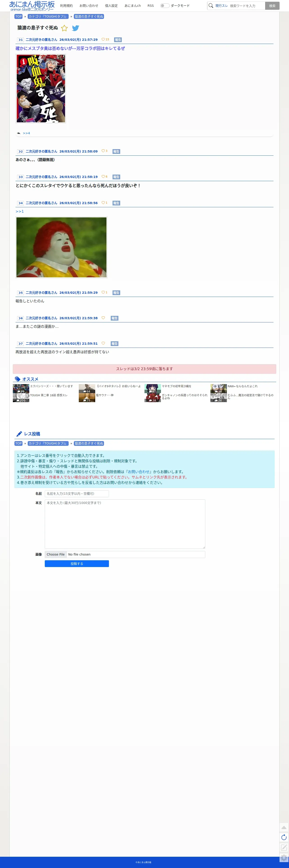Open the manga cover image in post 1
Screen dimensions: 289x868
41,89
